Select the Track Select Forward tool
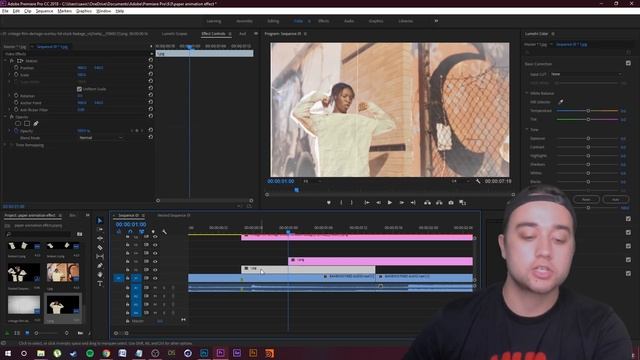This screenshot has width=640, height=360. coord(100,229)
